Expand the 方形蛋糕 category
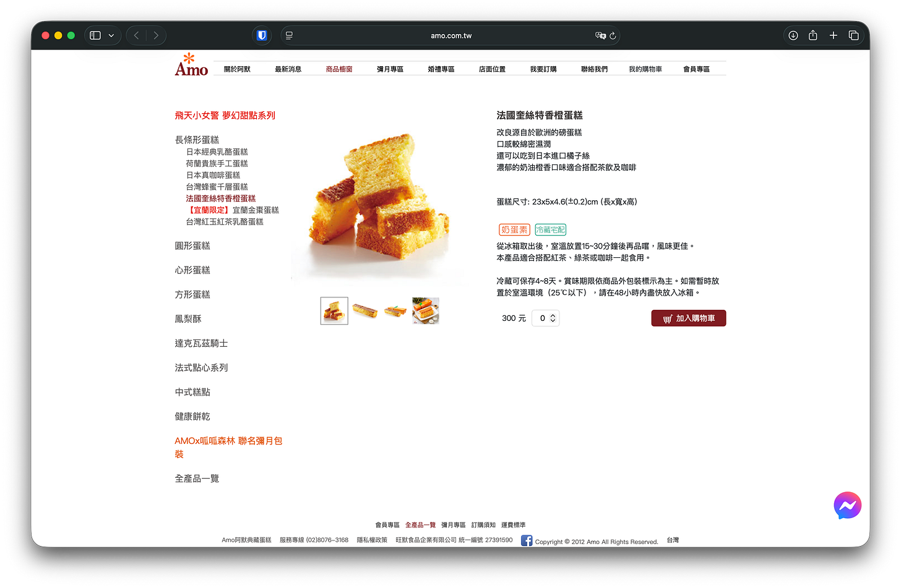This screenshot has height=588, width=901. 192,294
